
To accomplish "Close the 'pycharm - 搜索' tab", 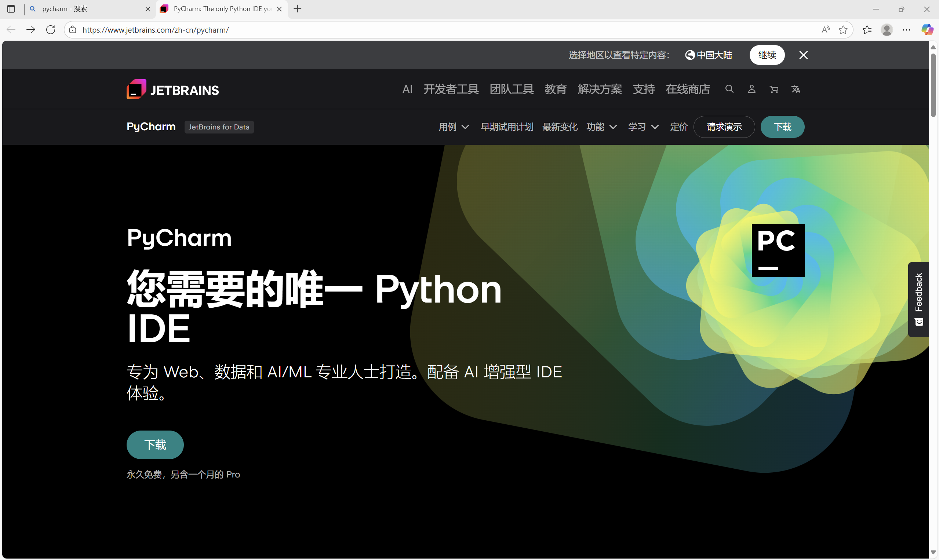I will [x=148, y=9].
